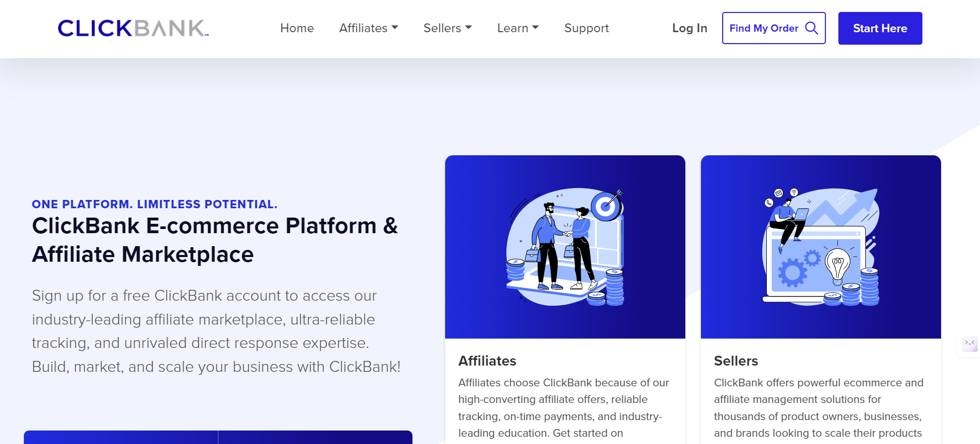
Task: Click the 'ONE PLATFORM. LIMITLESS POTENTIAL.' tagline
Action: [155, 204]
